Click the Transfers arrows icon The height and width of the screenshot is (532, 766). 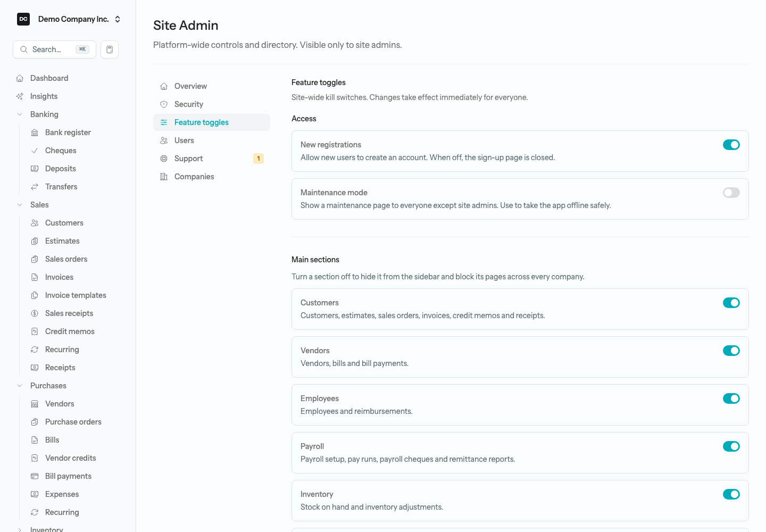point(35,187)
